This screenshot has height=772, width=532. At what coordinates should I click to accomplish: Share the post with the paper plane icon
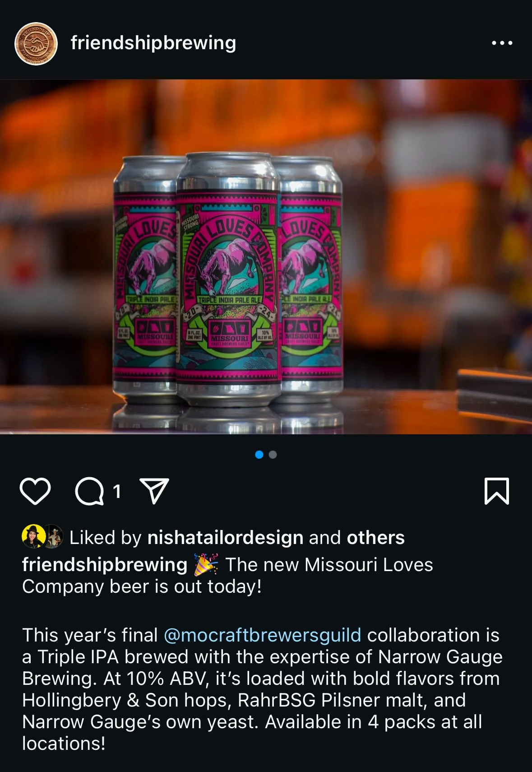pyautogui.click(x=155, y=490)
